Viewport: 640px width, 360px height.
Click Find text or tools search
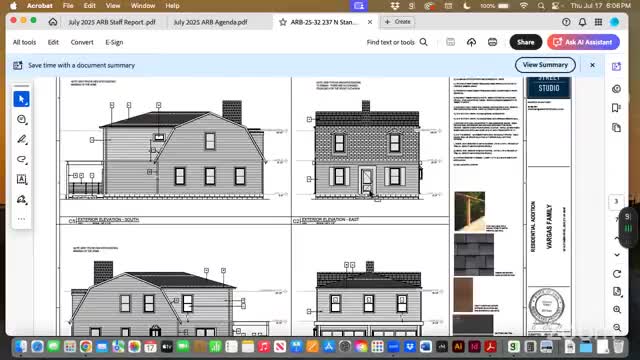pyautogui.click(x=397, y=42)
